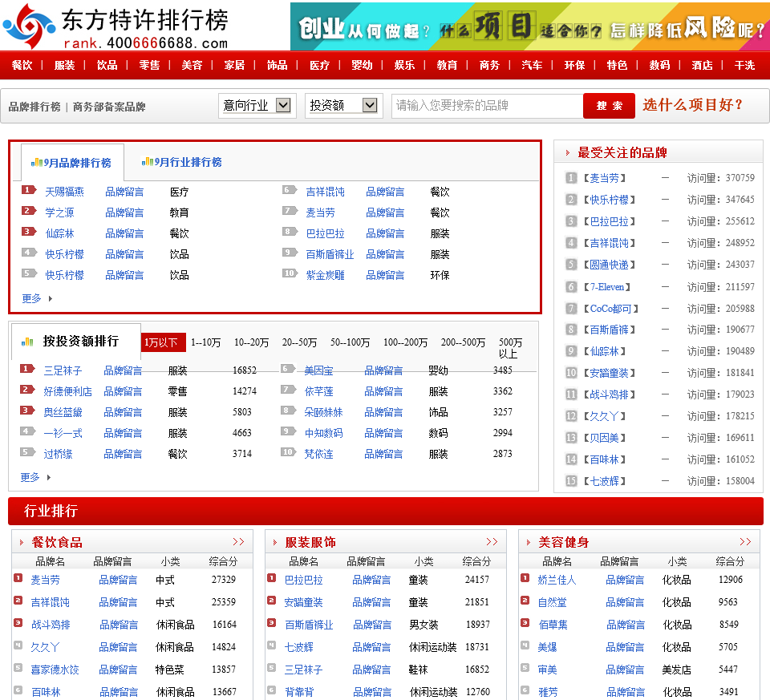
Task: Open the 投资额 dropdown
Action: pyautogui.click(x=342, y=105)
